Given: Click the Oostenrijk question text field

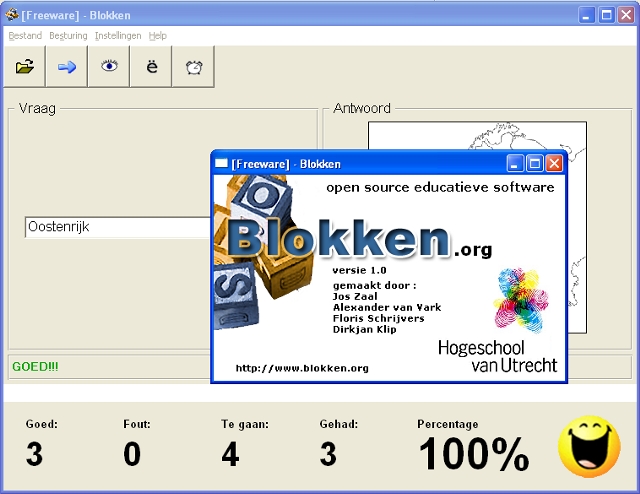Looking at the screenshot, I should (115, 227).
